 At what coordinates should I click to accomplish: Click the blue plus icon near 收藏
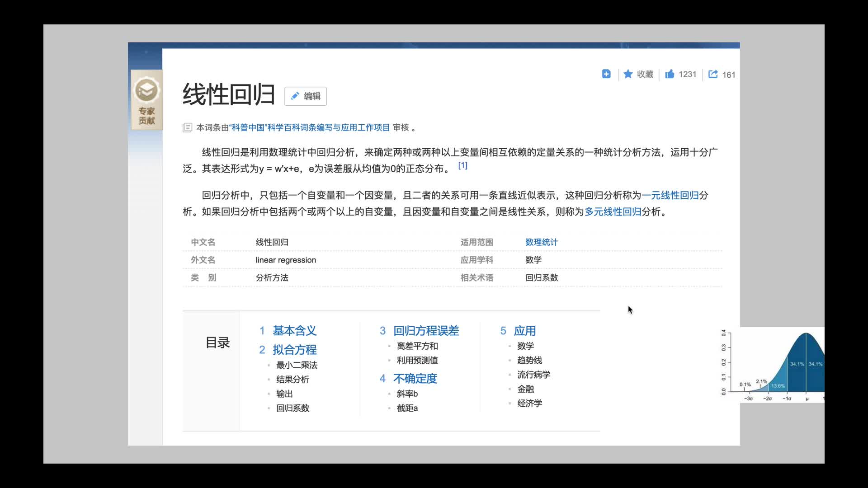[606, 74]
